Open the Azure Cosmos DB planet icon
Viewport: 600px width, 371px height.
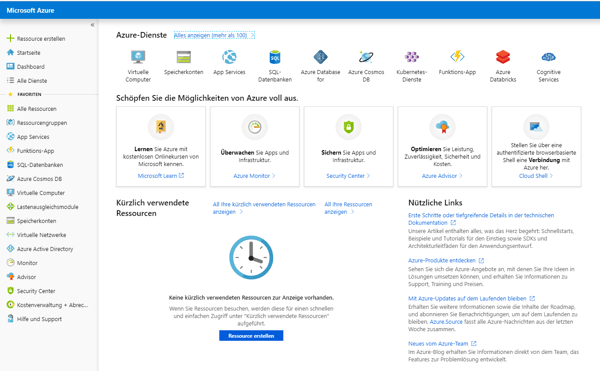pos(366,57)
